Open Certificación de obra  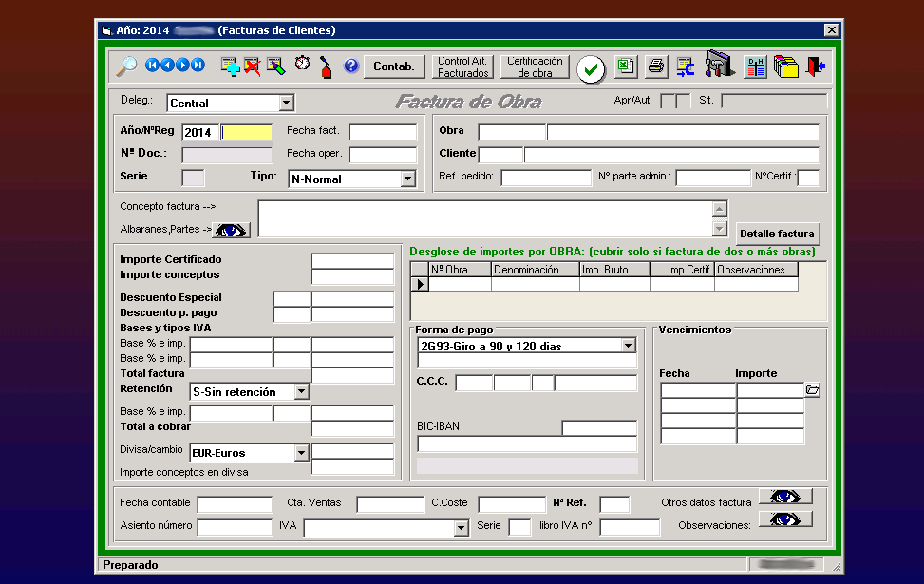coord(535,66)
